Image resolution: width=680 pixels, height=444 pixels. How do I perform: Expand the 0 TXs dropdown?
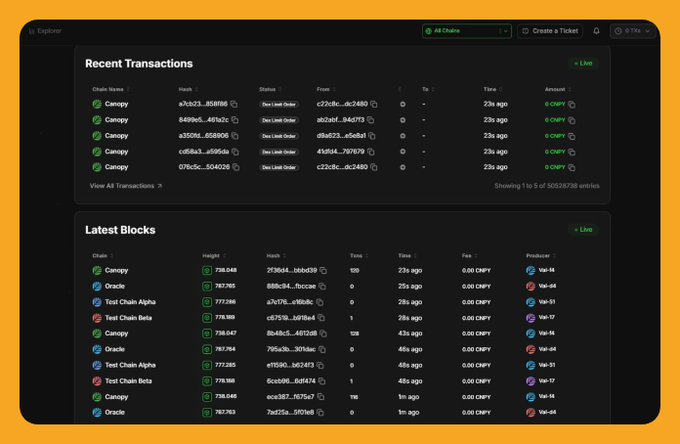[633, 31]
